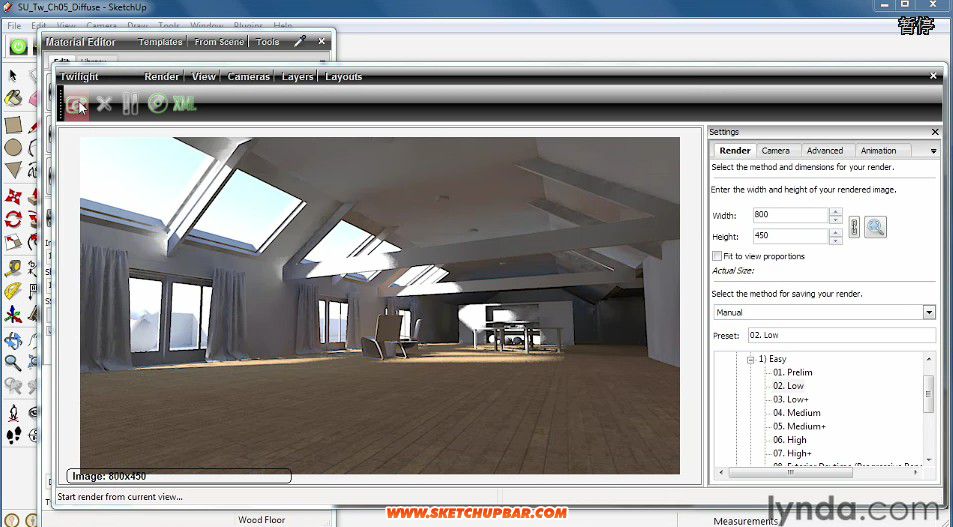This screenshot has width=953, height=527.
Task: Click into the Height input field
Action: pos(790,236)
